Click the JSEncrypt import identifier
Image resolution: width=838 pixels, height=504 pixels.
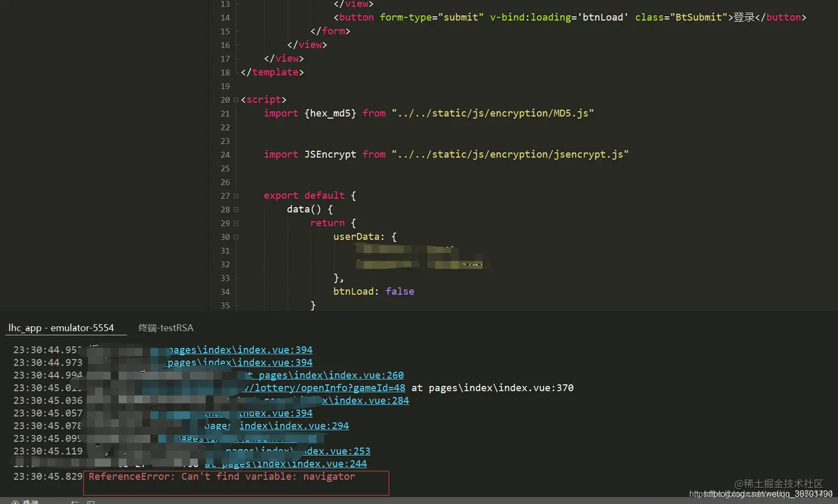click(330, 155)
